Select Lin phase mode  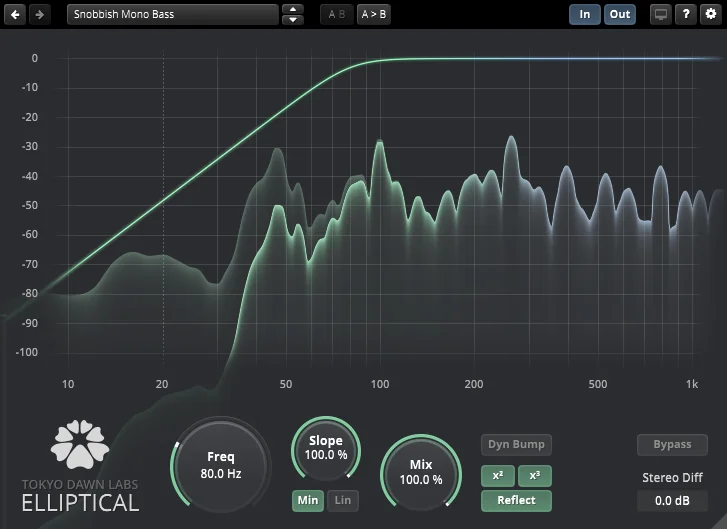point(343,500)
